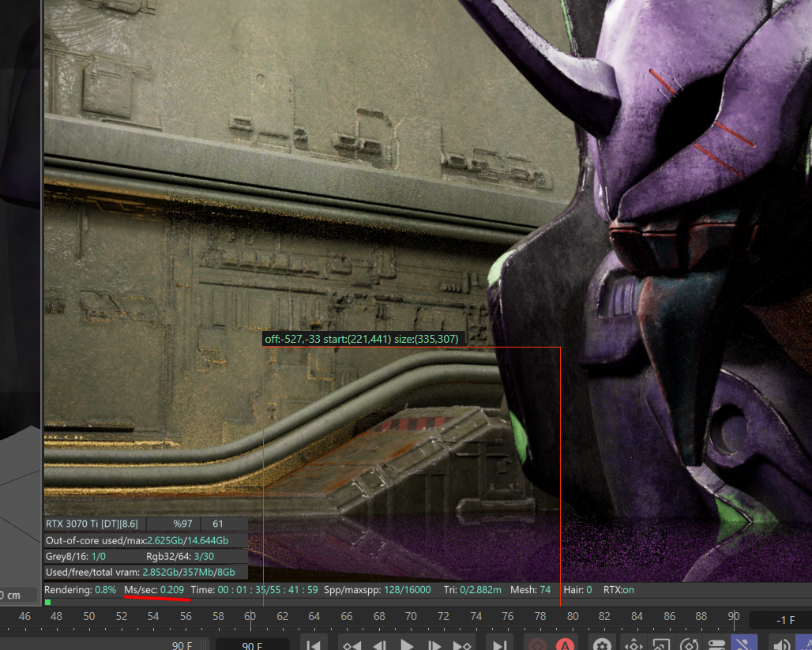Toggle Point Level Animation icon
Image resolution: width=812 pixels, height=650 pixels.
coord(743,644)
